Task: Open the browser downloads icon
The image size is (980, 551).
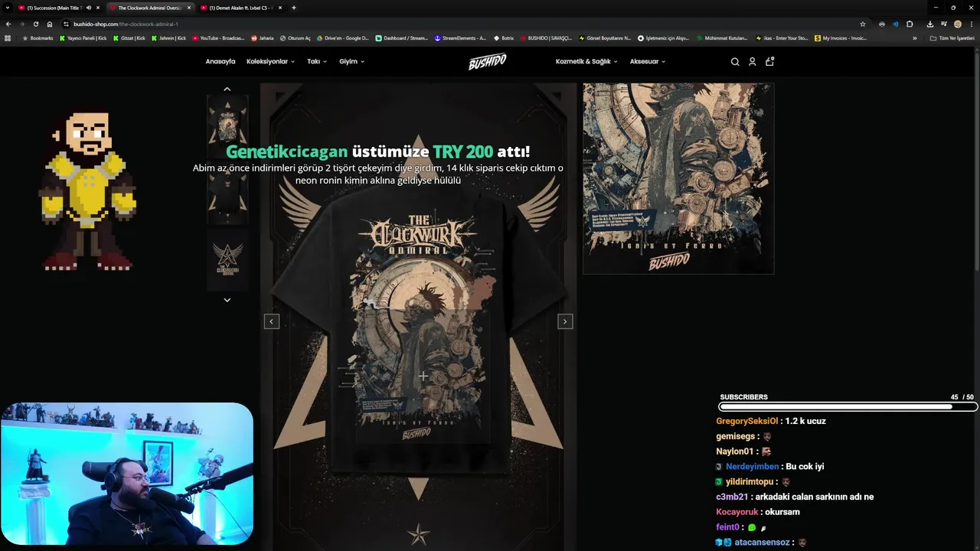Action: tap(930, 24)
